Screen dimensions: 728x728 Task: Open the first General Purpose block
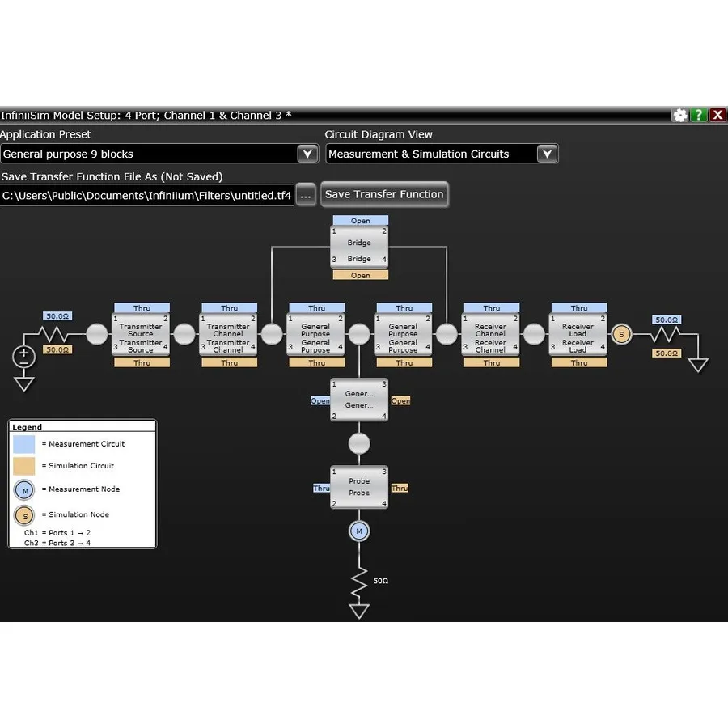(315, 334)
